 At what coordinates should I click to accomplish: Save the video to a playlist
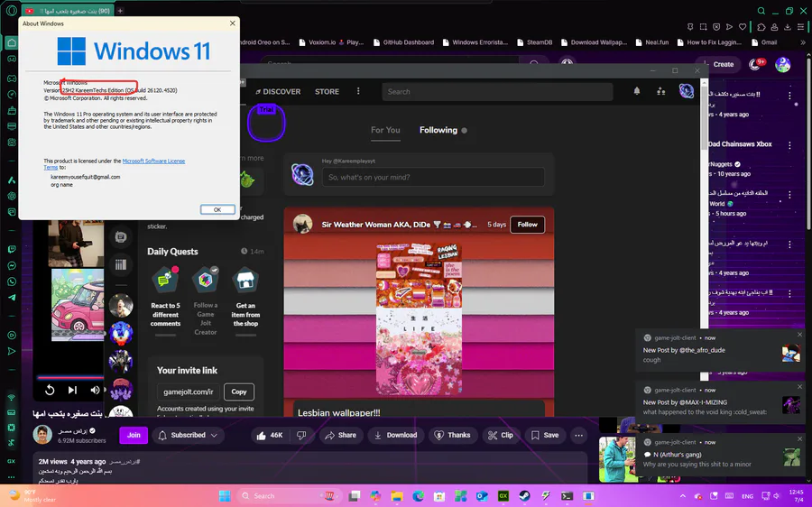(545, 435)
